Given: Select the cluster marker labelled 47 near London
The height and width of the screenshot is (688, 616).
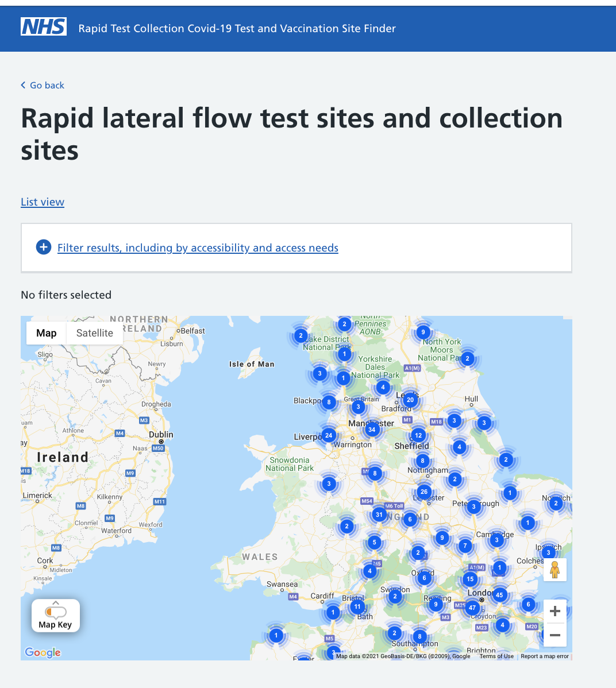Looking at the screenshot, I should (x=472, y=608).
